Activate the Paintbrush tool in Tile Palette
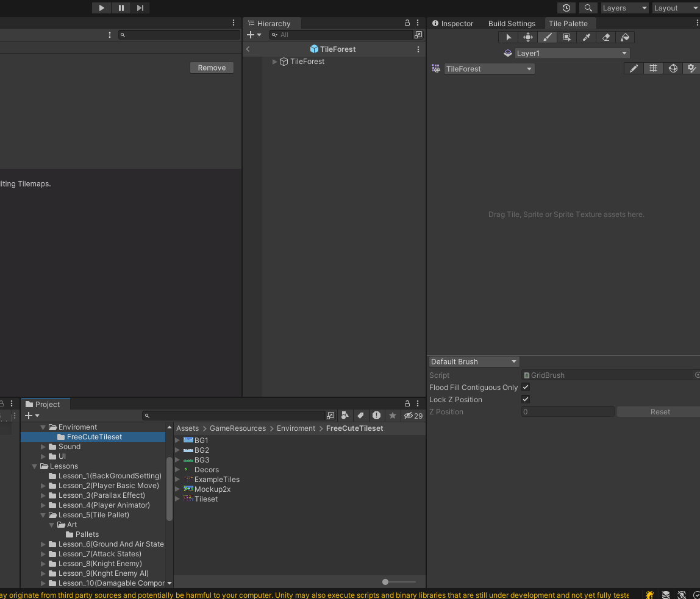The height and width of the screenshot is (599, 700). 548,37
